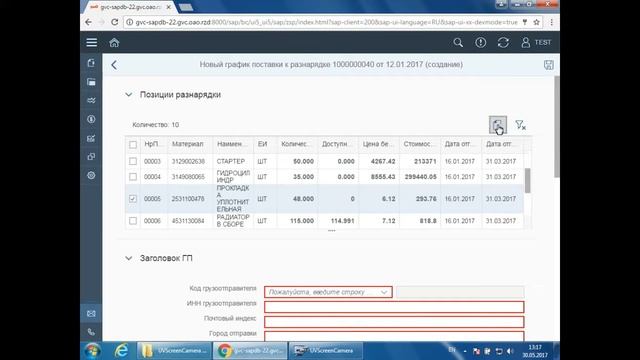Reload the page in browser
Viewport: 640px width, 360px height.
pos(115,22)
